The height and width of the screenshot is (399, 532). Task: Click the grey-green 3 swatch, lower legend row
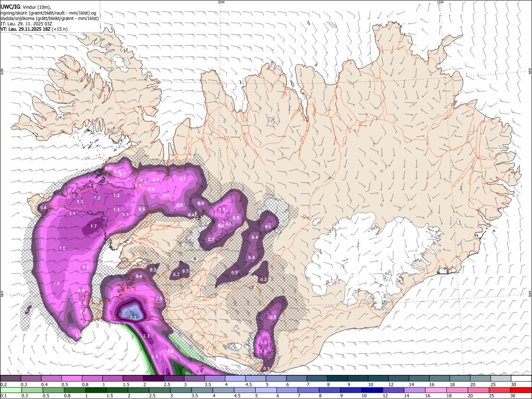pyautogui.click(x=181, y=390)
